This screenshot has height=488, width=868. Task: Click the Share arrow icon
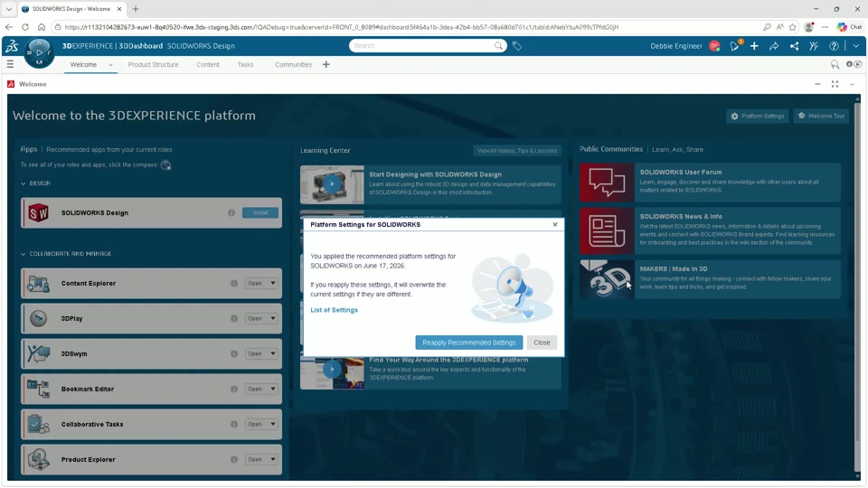774,46
